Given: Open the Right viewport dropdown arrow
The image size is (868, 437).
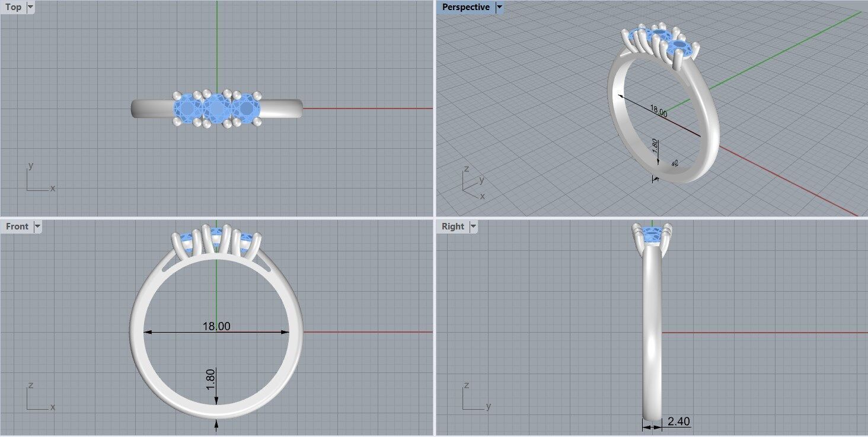Looking at the screenshot, I should tap(473, 227).
